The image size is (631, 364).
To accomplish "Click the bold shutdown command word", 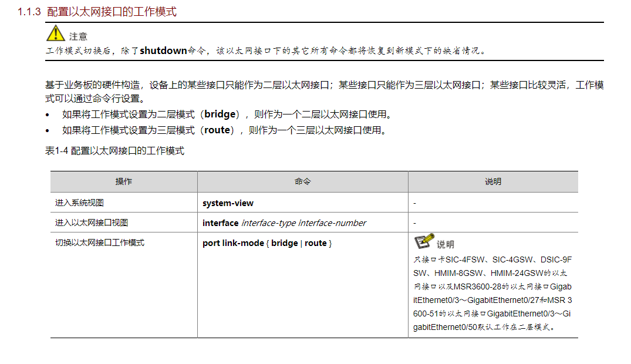I will pos(163,50).
